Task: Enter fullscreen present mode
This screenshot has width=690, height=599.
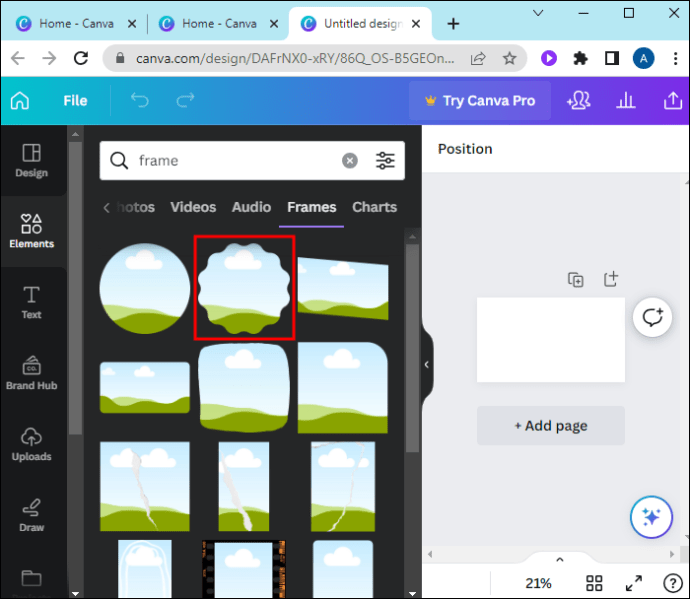Action: click(x=634, y=583)
